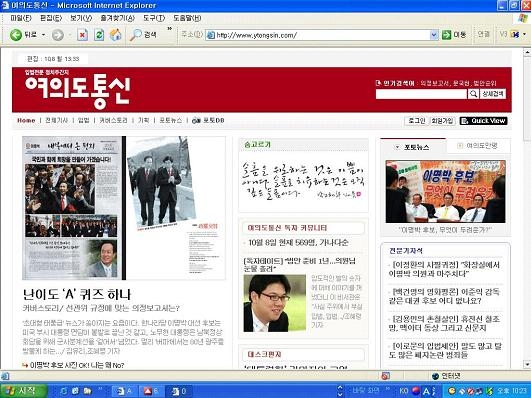Click the Quick View button
The height and width of the screenshot is (398, 531).
pos(483,121)
